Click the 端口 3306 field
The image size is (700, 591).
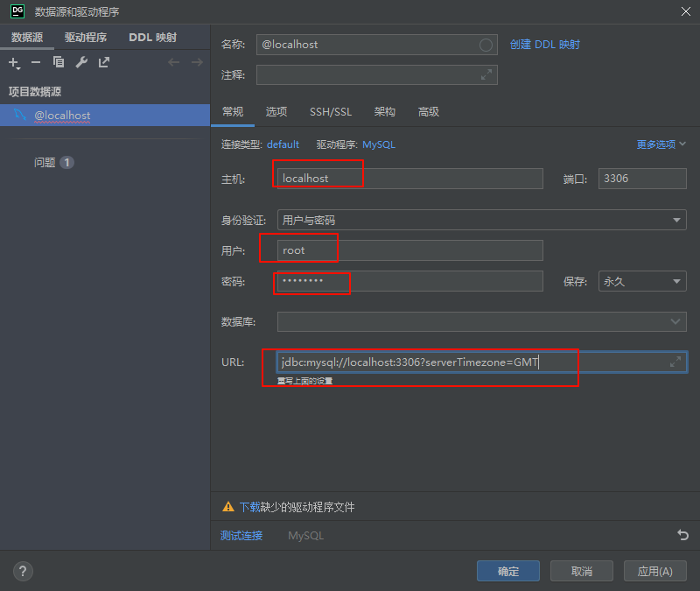coord(642,179)
